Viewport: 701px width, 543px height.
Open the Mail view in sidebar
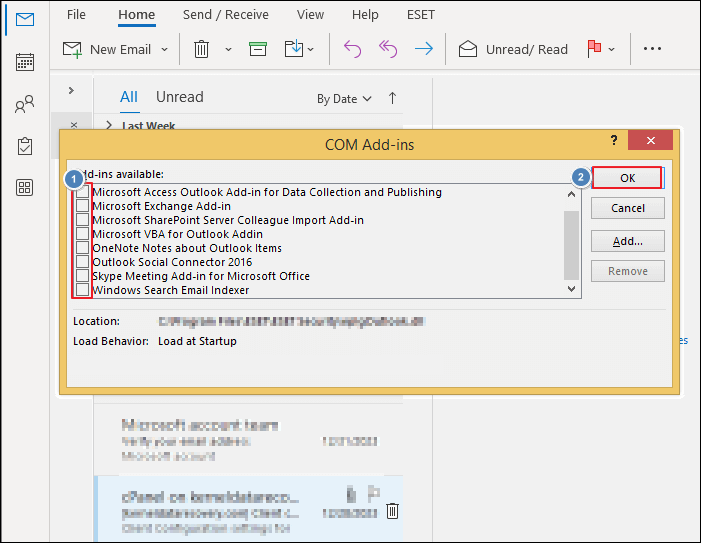point(25,20)
